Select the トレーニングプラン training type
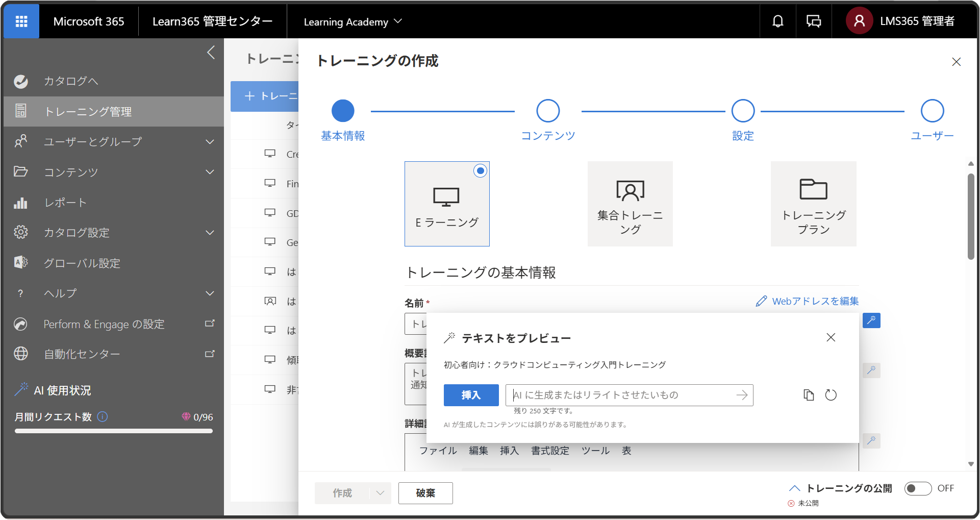The height and width of the screenshot is (520, 980). point(814,204)
